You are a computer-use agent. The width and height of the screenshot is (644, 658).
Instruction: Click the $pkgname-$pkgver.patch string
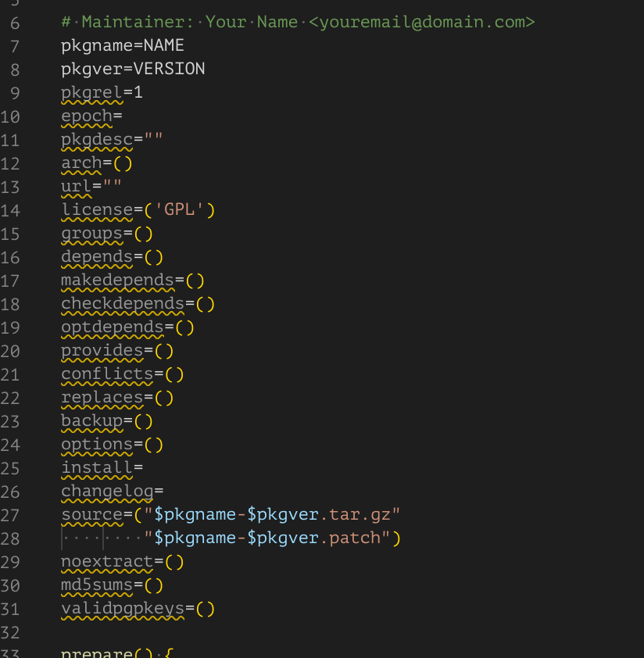click(268, 538)
